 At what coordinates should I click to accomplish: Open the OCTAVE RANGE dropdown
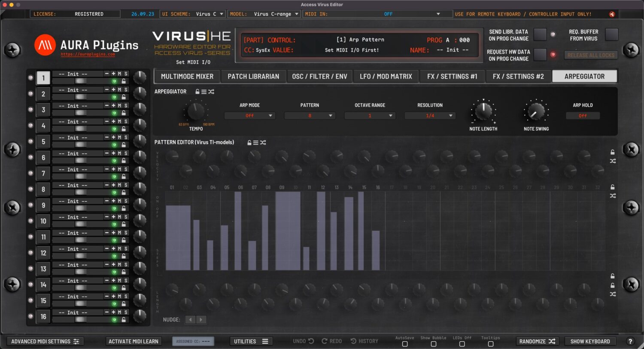click(370, 116)
